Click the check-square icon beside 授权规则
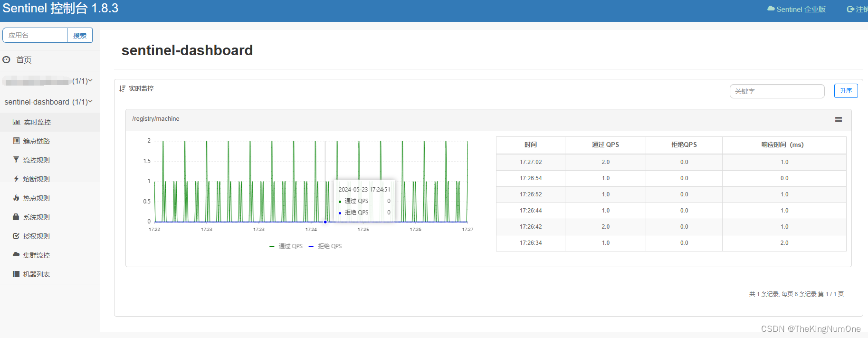Viewport: 868px width, 338px height. [16, 236]
